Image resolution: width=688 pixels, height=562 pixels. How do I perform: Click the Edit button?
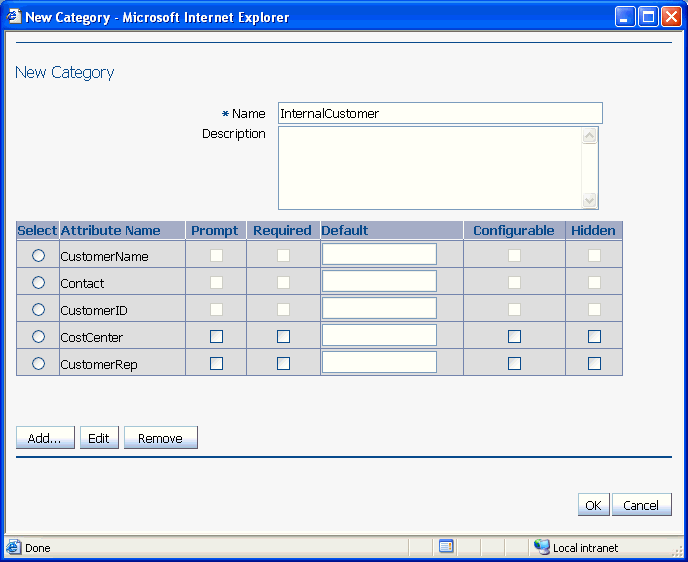pyautogui.click(x=99, y=438)
